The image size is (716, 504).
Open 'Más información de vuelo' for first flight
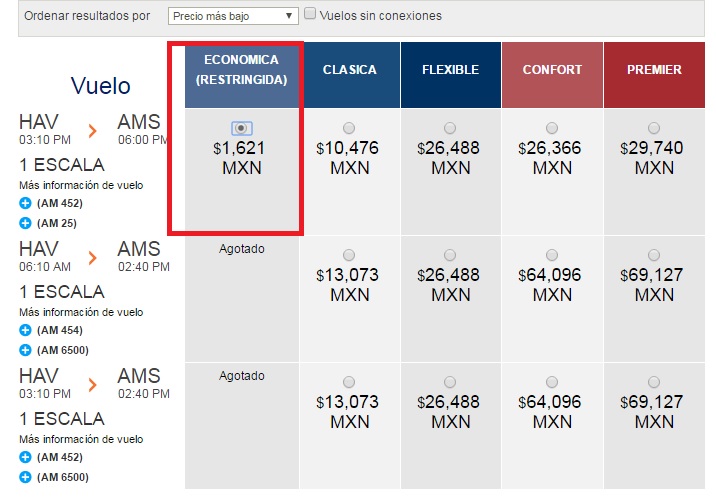[81, 185]
